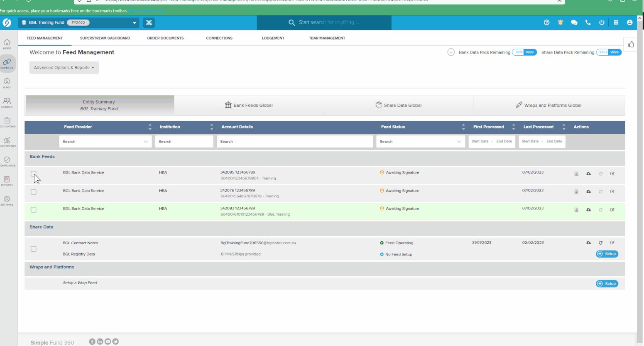
Task: Edit the BGL Contract Notes feed
Action: [x=612, y=243]
